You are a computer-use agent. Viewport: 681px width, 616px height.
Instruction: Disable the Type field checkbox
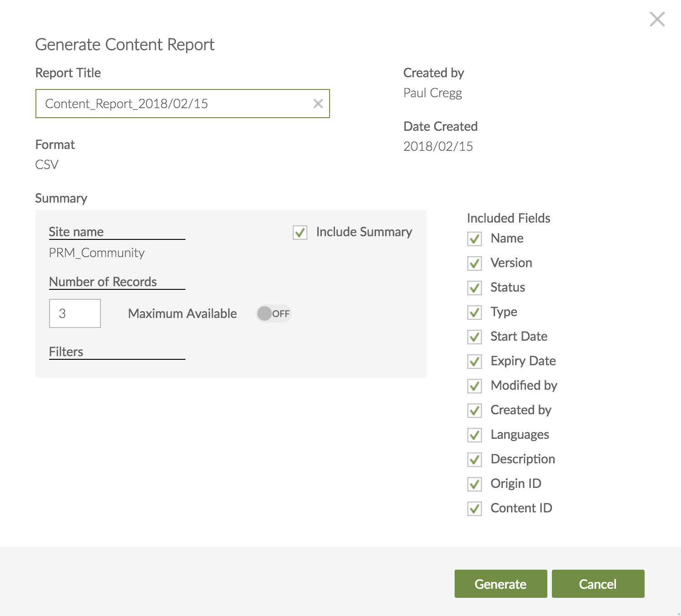point(475,313)
